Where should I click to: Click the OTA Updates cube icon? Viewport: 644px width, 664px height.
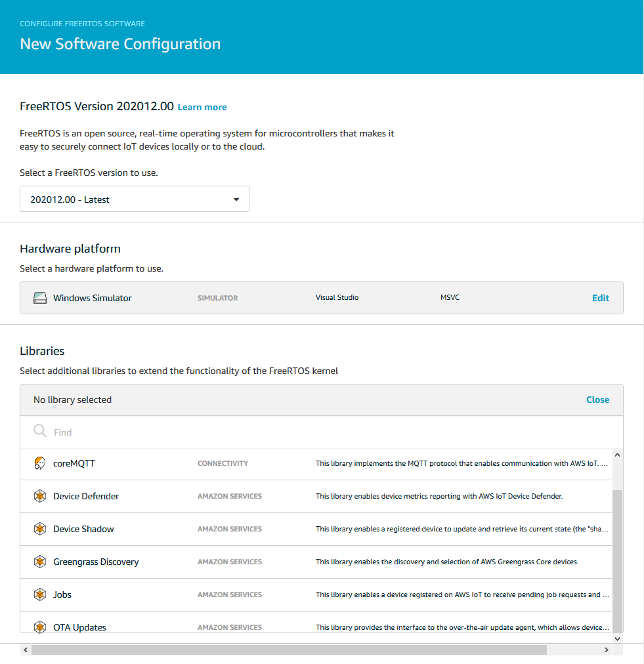tap(40, 627)
